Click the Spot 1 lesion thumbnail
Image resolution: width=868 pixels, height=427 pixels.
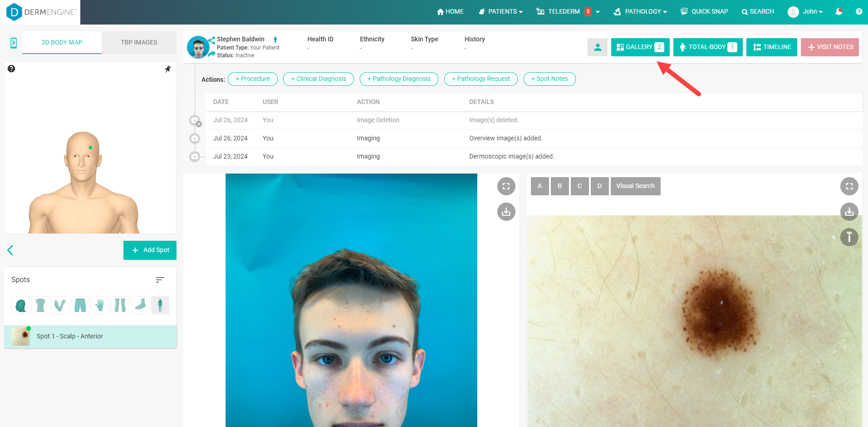tap(20, 337)
